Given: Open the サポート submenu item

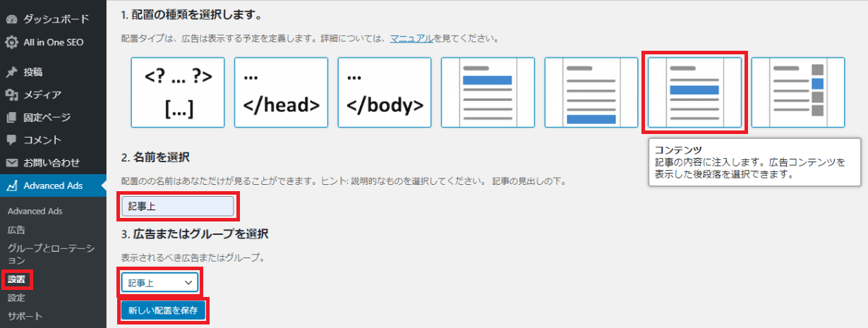Looking at the screenshot, I should (25, 315).
